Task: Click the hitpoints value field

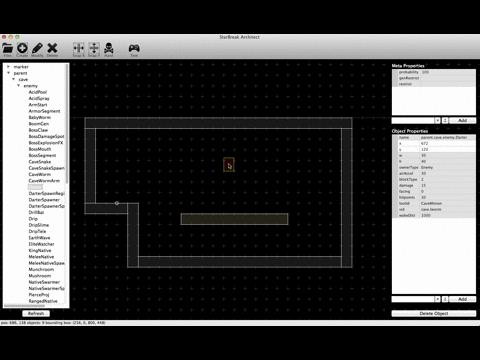Action: click(x=448, y=197)
